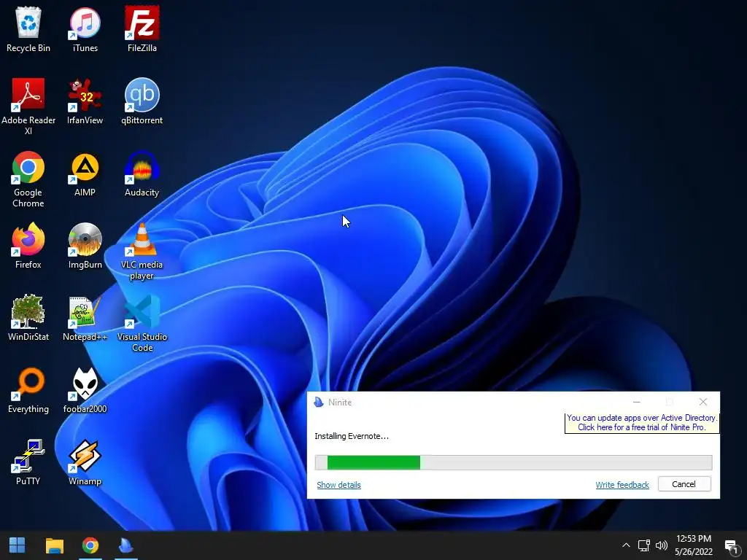This screenshot has height=560, width=747.
Task: Open the Write feedback link
Action: pos(622,485)
